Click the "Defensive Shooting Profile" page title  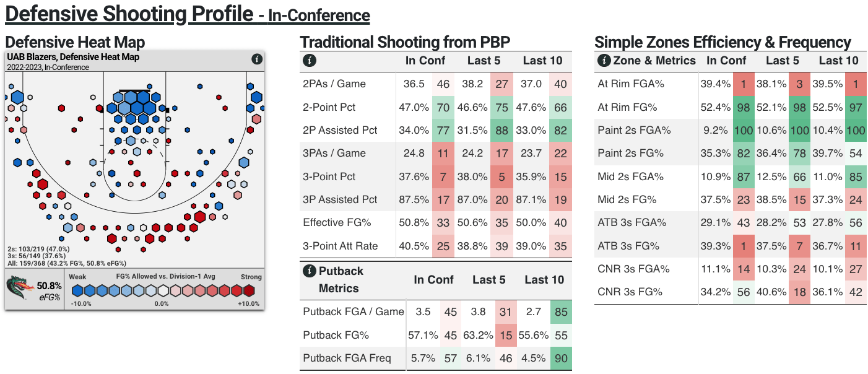(129, 14)
